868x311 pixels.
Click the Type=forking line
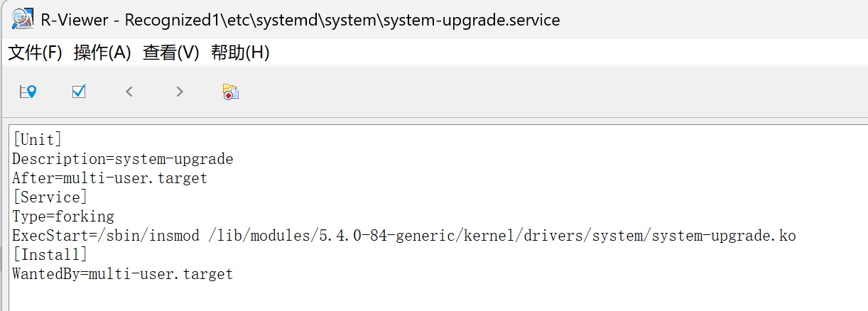[63, 217]
